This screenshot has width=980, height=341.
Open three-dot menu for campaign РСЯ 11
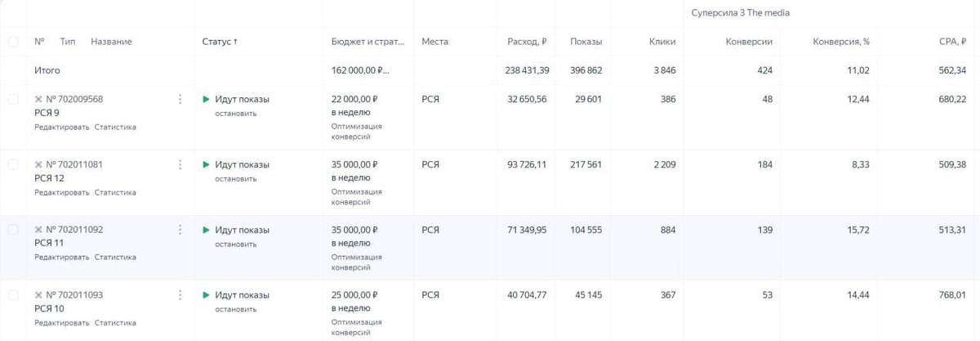point(180,230)
